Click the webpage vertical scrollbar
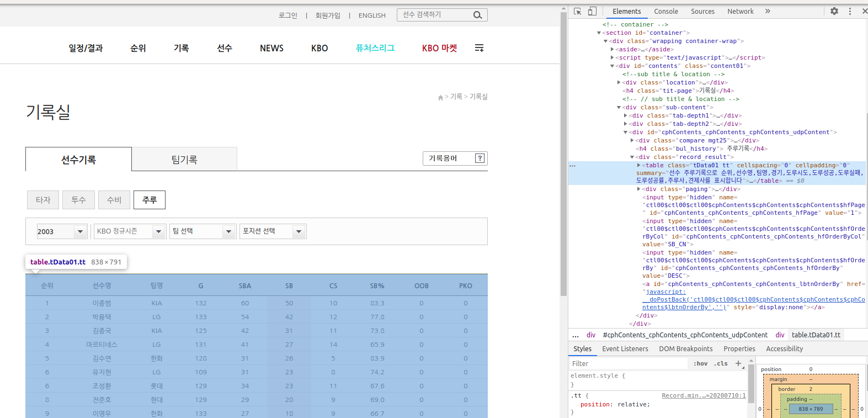The width and height of the screenshot is (868, 418). click(x=563, y=155)
